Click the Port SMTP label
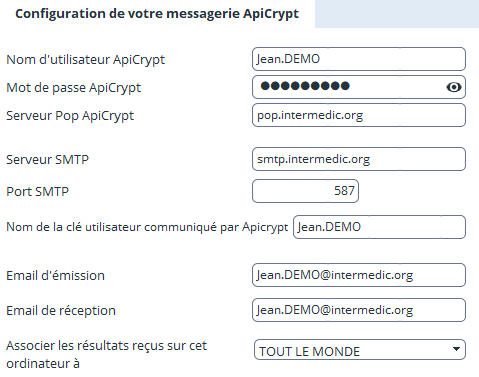 (x=37, y=192)
